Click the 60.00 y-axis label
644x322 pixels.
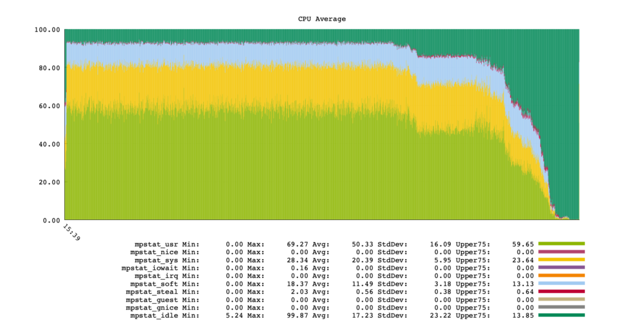pyautogui.click(x=49, y=106)
